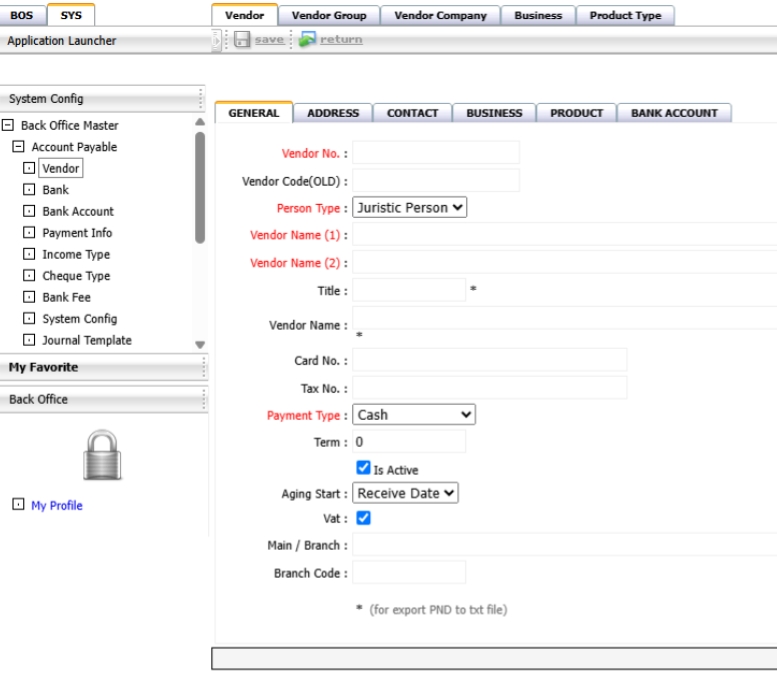Image resolution: width=777 pixels, height=688 pixels.
Task: Open the Person Type dropdown
Action: click(410, 208)
